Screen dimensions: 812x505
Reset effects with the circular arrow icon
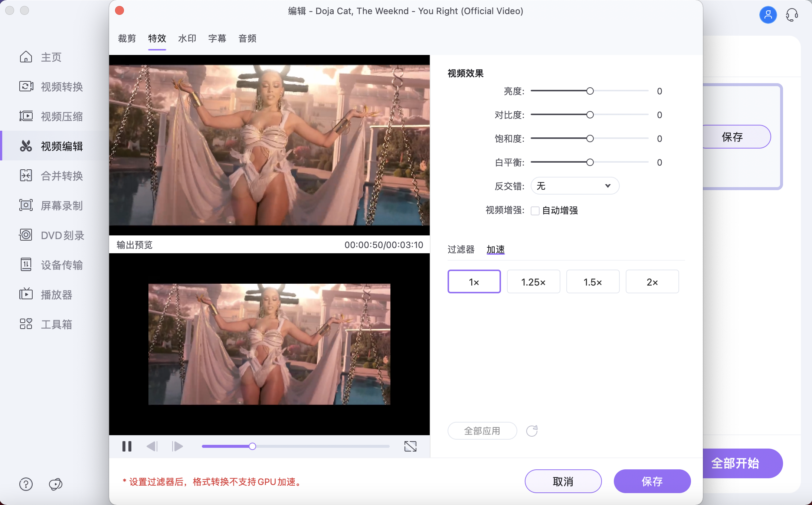point(532,431)
